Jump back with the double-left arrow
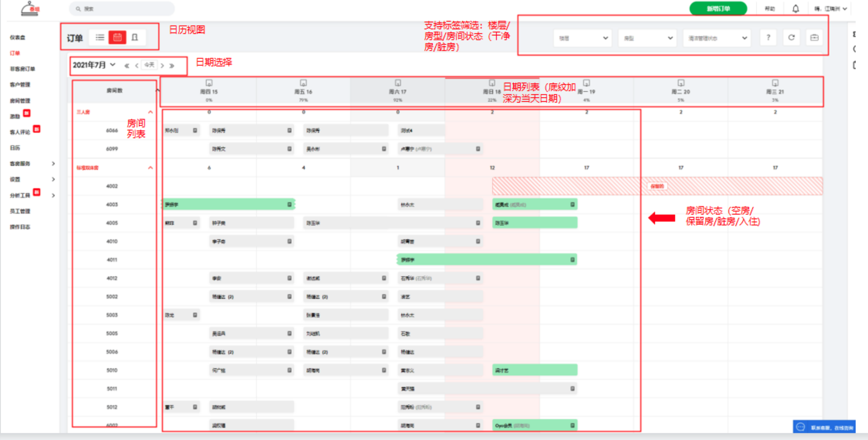Viewport: 868px width, 440px height. (126, 66)
